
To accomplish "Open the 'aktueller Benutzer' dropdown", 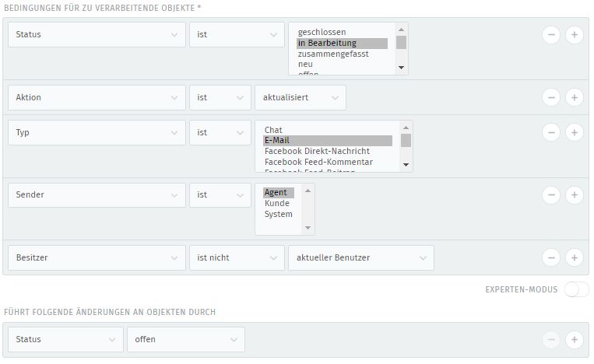I will coord(361,257).
